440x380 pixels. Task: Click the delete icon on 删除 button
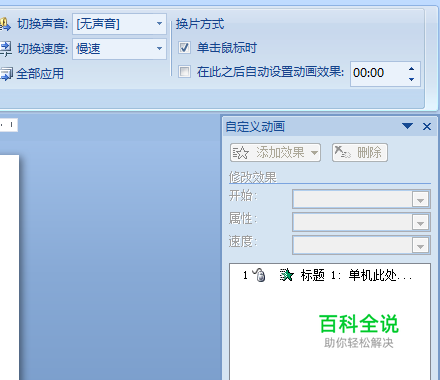342,152
